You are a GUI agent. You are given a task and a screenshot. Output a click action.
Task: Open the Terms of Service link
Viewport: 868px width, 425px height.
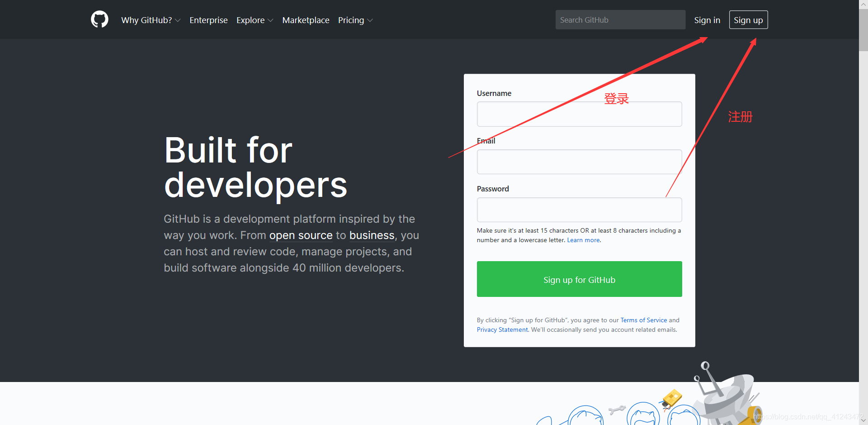click(x=643, y=320)
